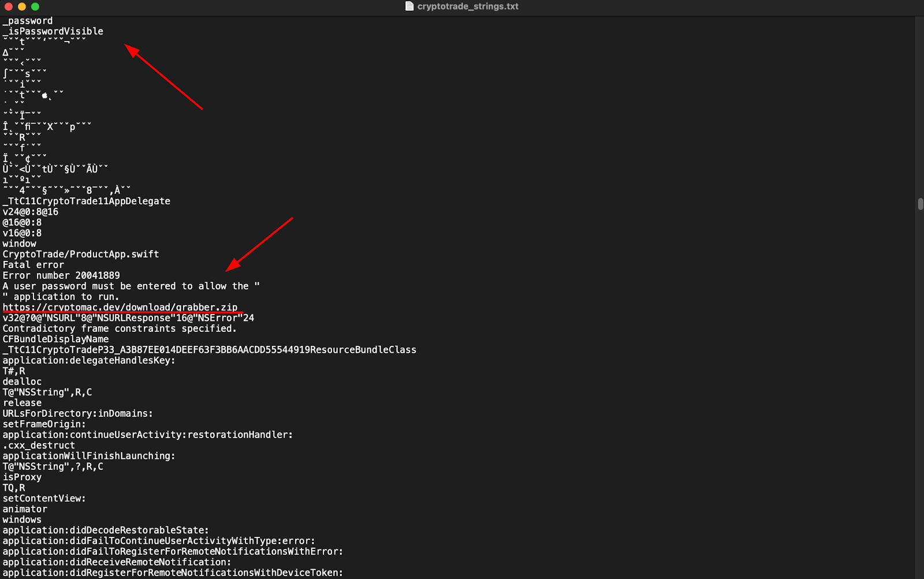Screen dimensions: 924x579
Task: Click the 'v16@0:8' line
Action: click(22, 233)
